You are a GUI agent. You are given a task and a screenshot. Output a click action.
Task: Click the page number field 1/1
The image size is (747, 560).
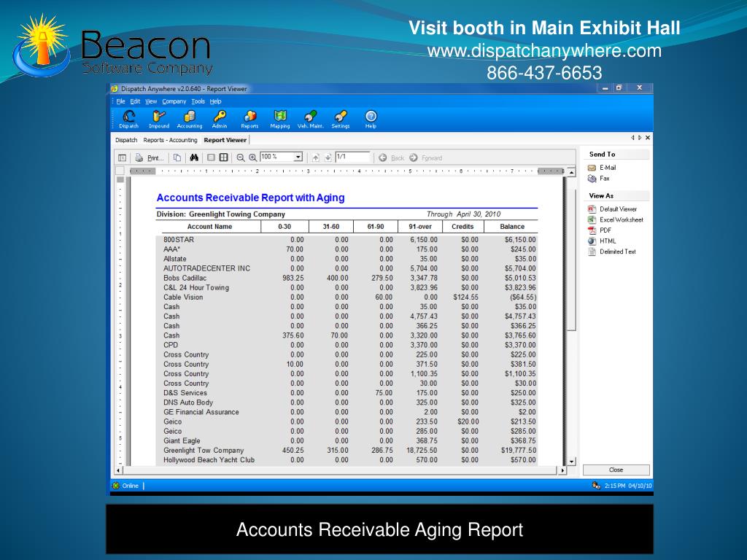pyautogui.click(x=352, y=157)
